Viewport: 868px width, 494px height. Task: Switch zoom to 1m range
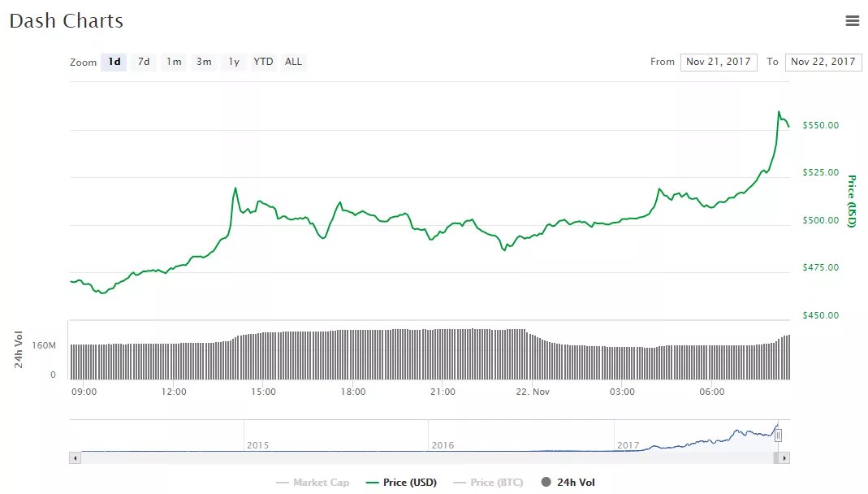(174, 62)
